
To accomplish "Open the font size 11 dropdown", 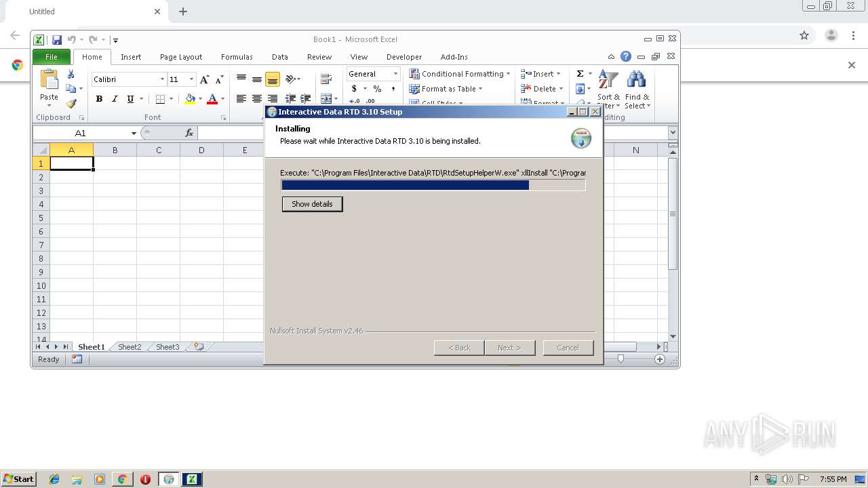I will [191, 79].
